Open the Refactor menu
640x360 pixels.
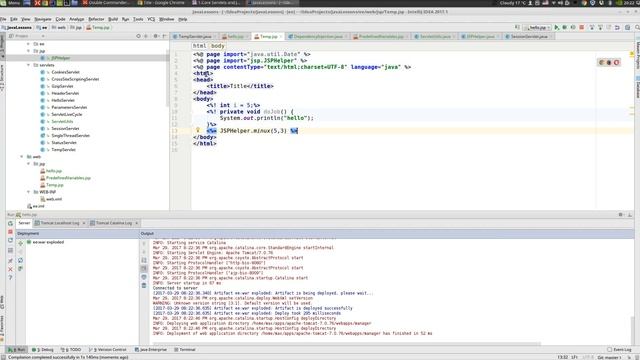coord(96,19)
